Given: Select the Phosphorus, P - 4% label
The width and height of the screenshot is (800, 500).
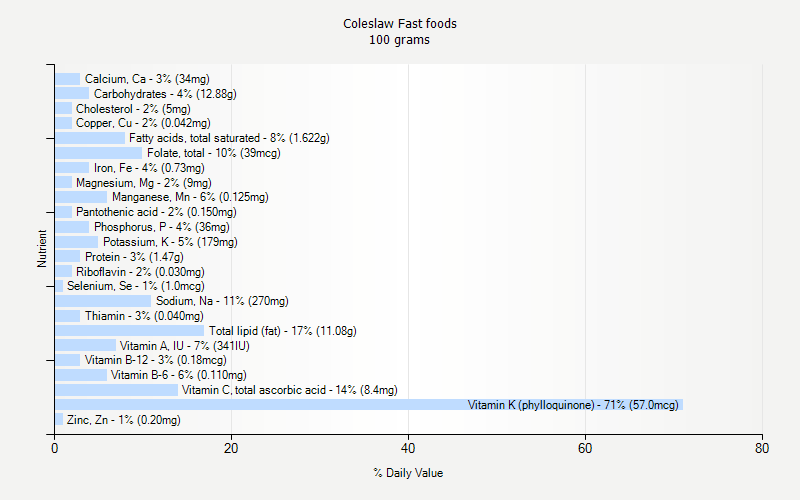Looking at the screenshot, I should coord(162,227).
